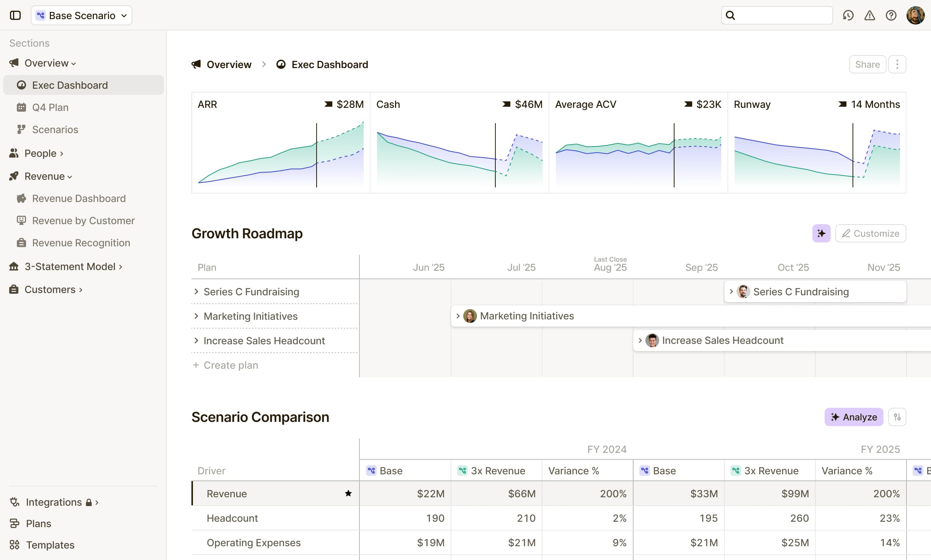931x560 pixels.
Task: Open the Base Scenario switcher dropdown
Action: 81,15
